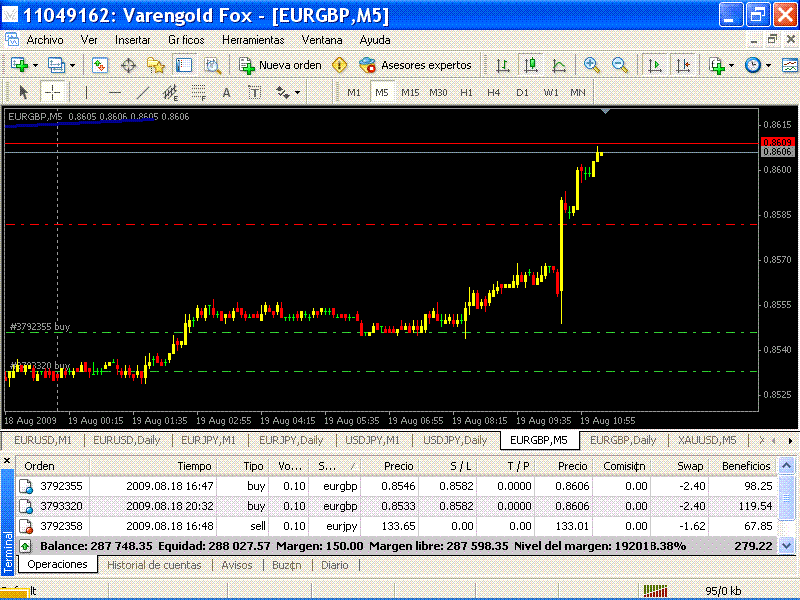Open the New Chart dropdown arrow

tap(35, 66)
